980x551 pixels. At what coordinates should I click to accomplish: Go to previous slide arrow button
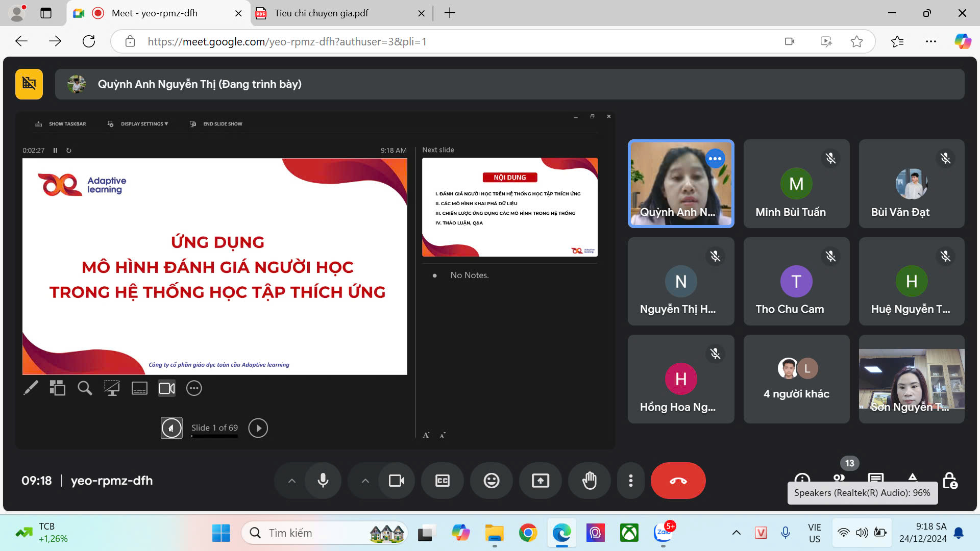pos(171,428)
